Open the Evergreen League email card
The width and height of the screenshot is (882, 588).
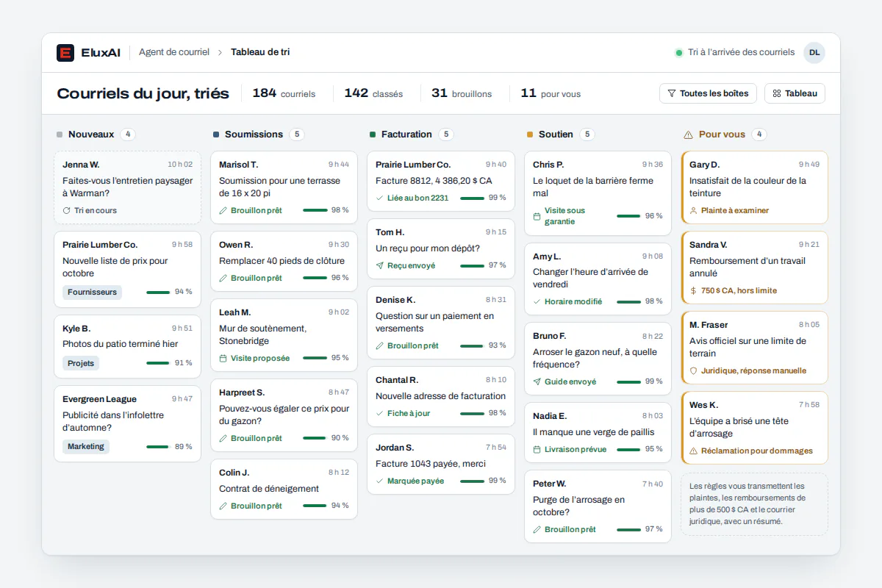tap(127, 423)
